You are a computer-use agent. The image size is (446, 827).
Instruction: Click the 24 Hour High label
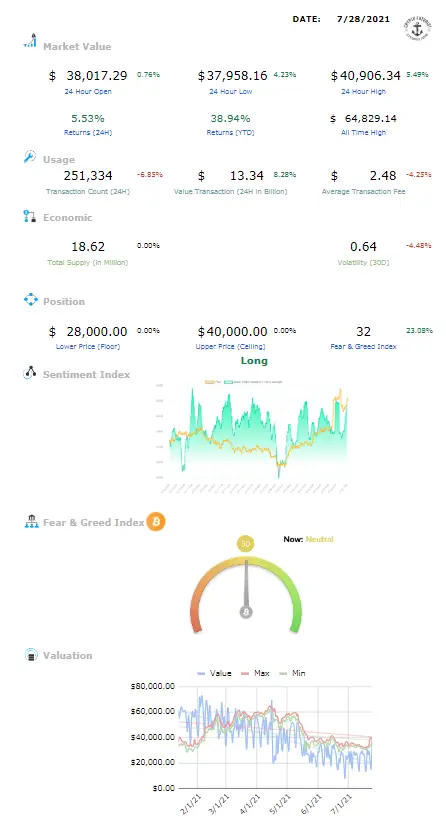point(363,91)
